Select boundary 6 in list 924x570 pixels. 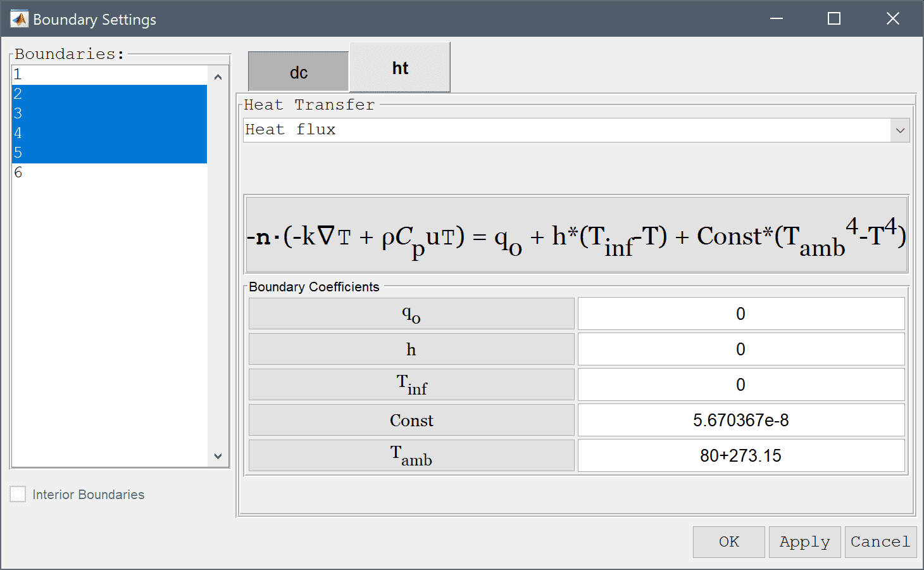(x=109, y=173)
